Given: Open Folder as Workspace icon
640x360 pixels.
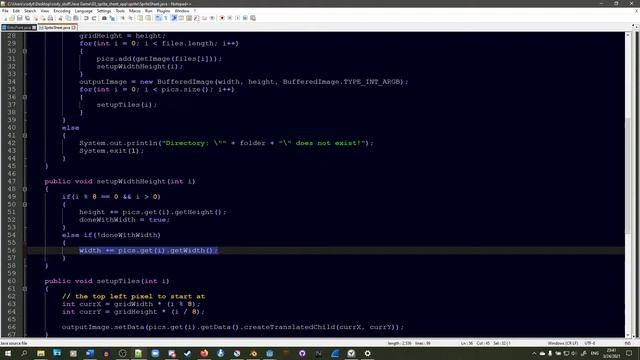Looking at the screenshot, I should coord(204,18).
